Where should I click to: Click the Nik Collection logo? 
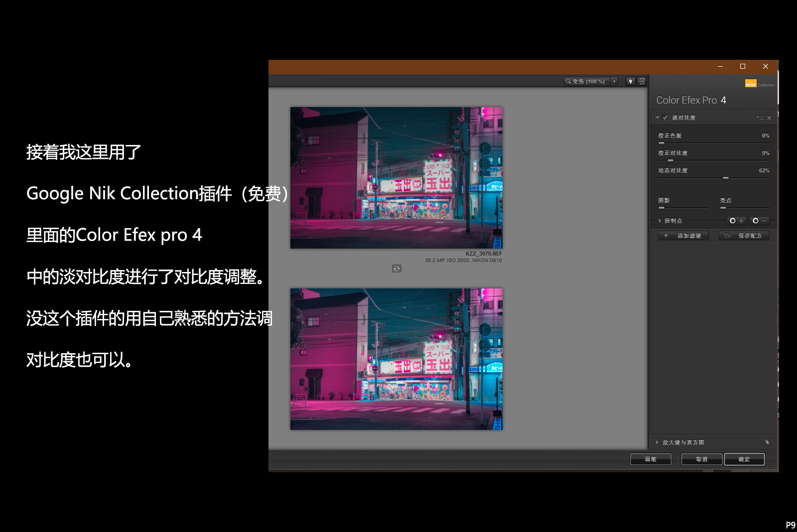[x=760, y=84]
